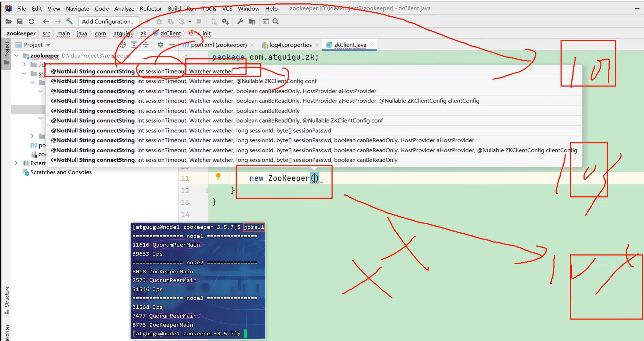Toggle the Structure tool window sidebar tab
The height and width of the screenshot is (341, 644).
[x=7, y=300]
